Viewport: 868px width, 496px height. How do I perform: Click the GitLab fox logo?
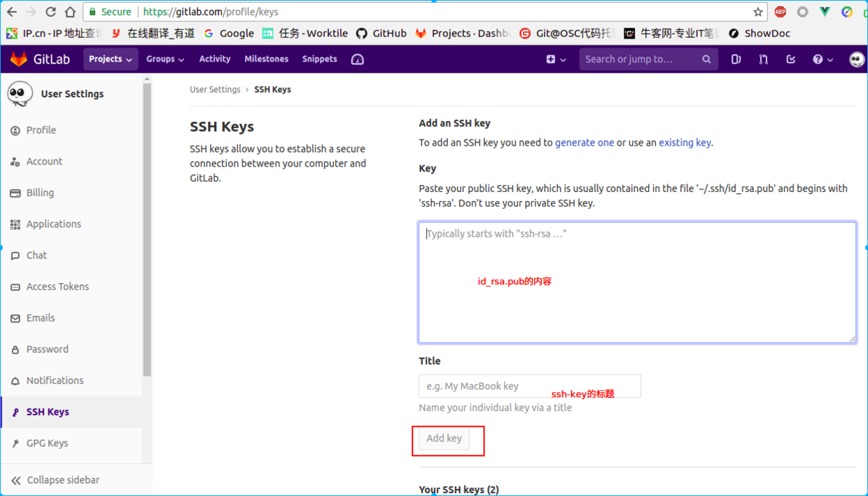pos(17,59)
